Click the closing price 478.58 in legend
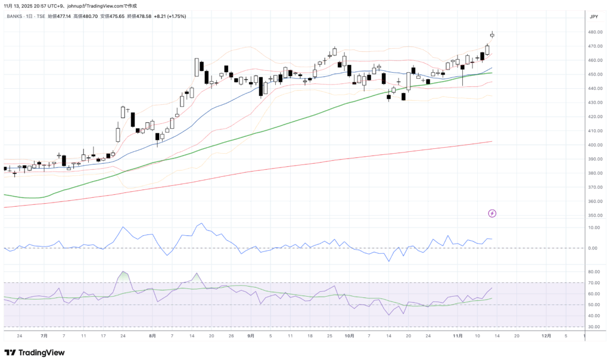 coord(143,17)
